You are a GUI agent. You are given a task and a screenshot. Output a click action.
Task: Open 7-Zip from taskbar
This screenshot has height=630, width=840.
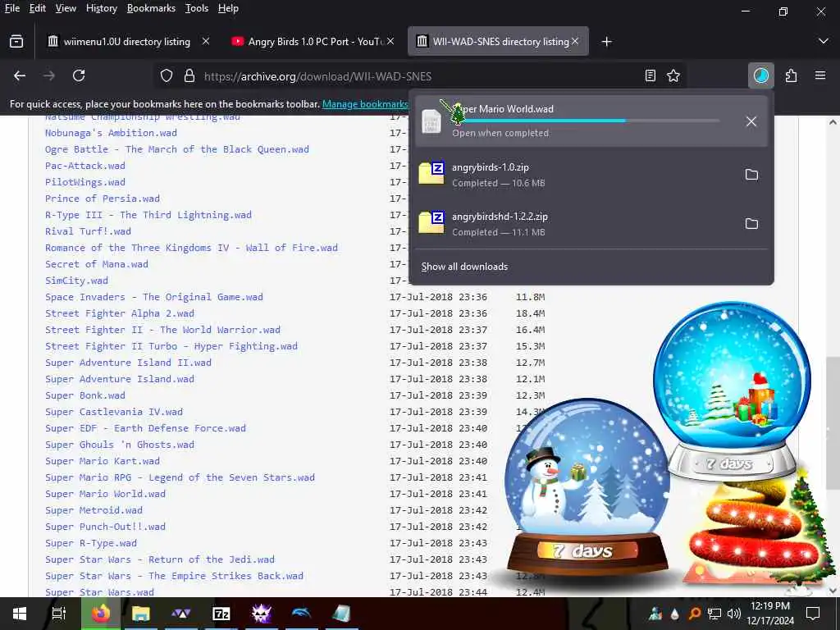tap(221, 614)
